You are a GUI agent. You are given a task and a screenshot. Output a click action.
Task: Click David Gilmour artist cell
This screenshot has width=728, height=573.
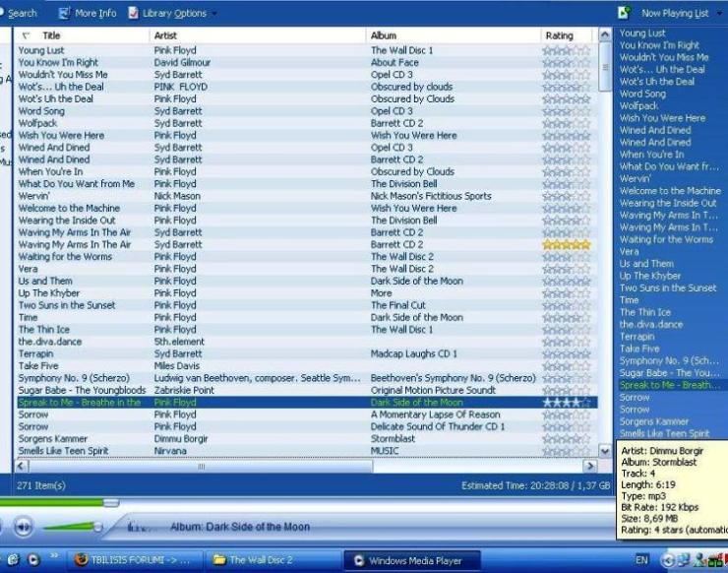[182, 62]
